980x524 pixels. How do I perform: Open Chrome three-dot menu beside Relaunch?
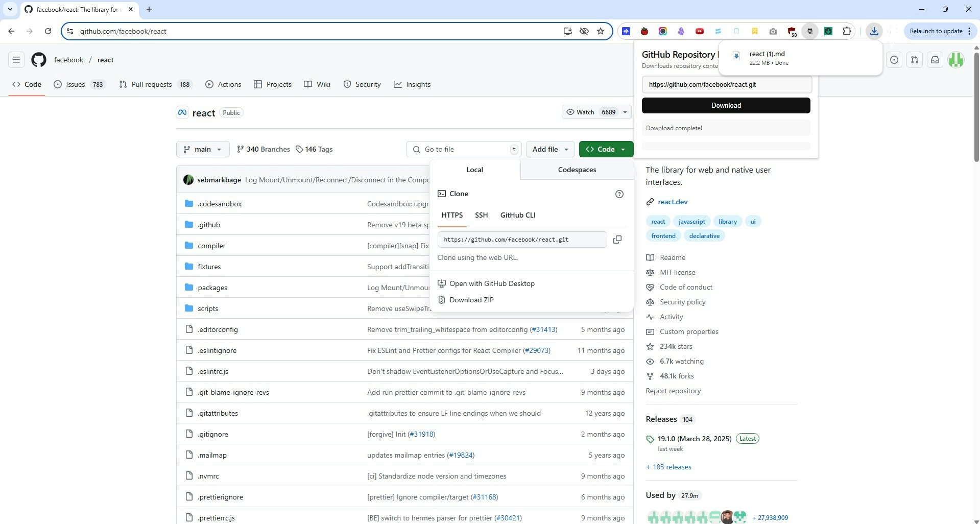coord(969,31)
